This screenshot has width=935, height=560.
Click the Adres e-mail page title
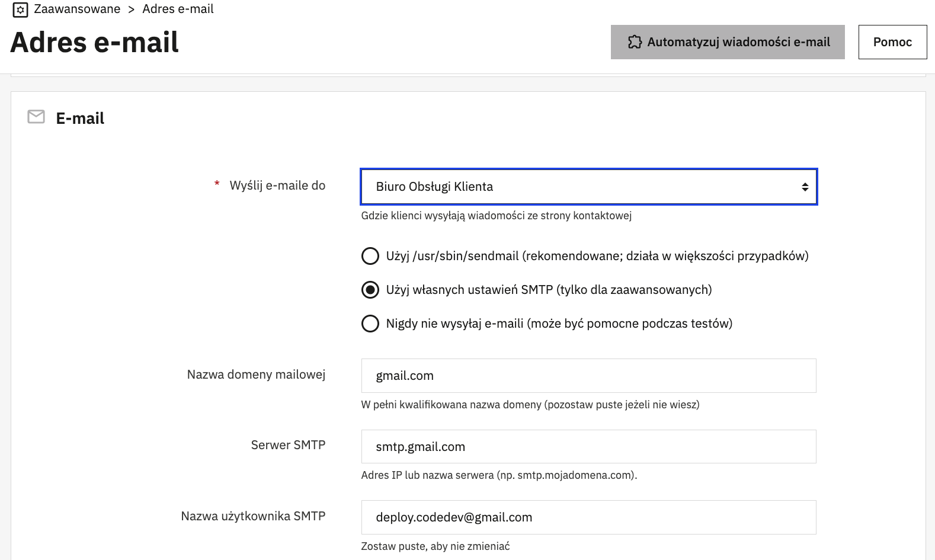coord(95,42)
